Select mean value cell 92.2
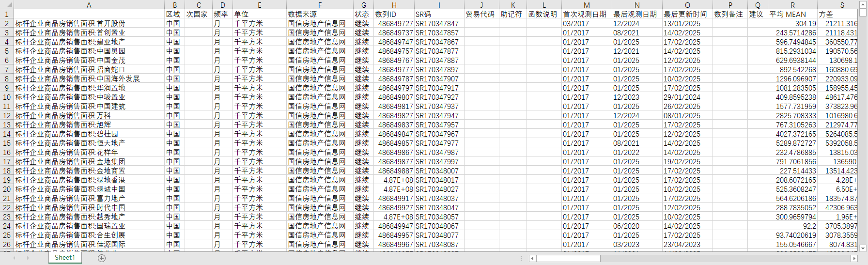The width and height of the screenshot is (868, 265). (792, 226)
